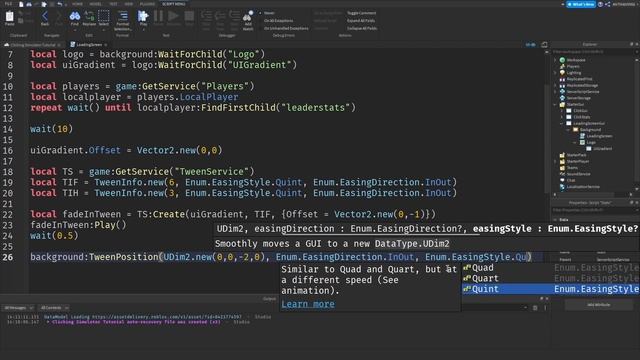Close the LoadingScreen script tab
640x360 pixels.
click(x=106, y=44)
